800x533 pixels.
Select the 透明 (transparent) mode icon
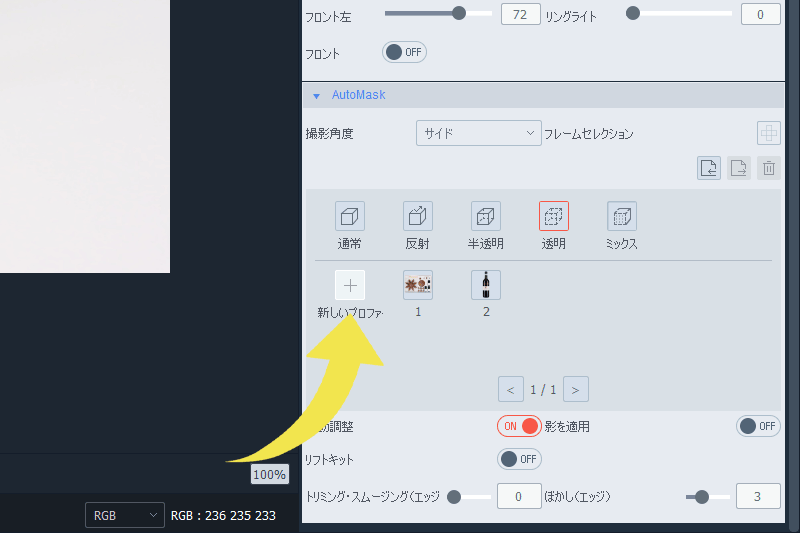553,216
